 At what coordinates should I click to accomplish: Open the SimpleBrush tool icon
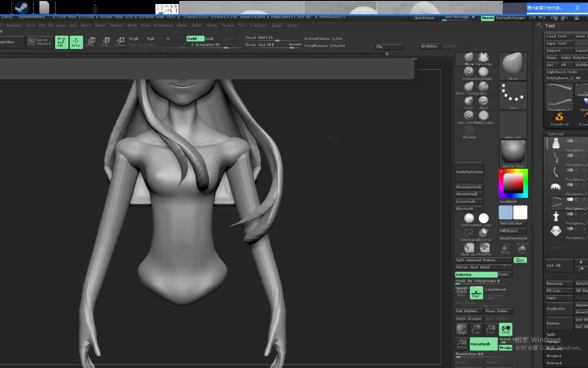point(559,118)
